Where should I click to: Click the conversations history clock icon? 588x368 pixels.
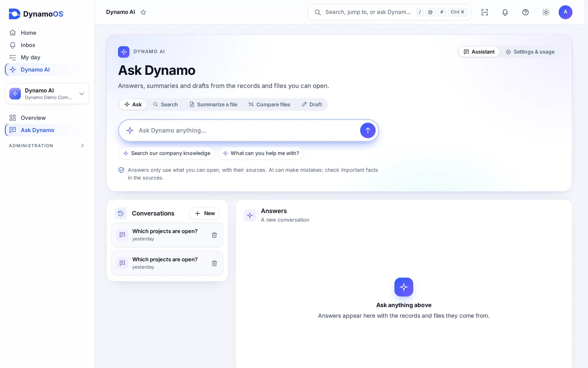[121, 213]
